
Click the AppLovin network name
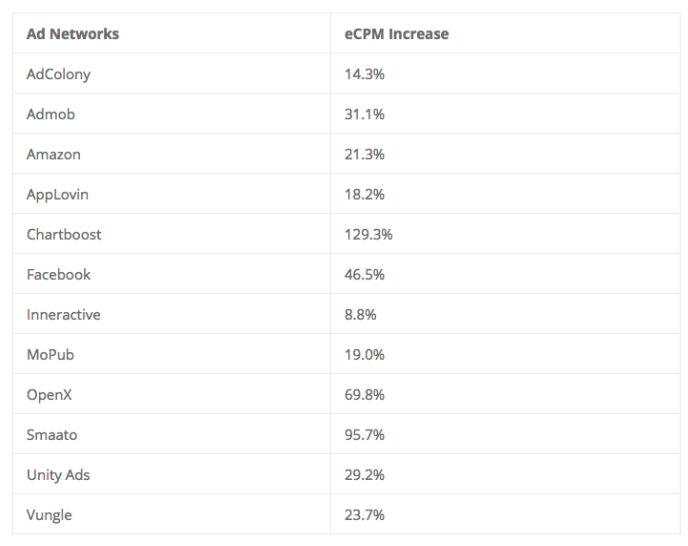(x=57, y=194)
